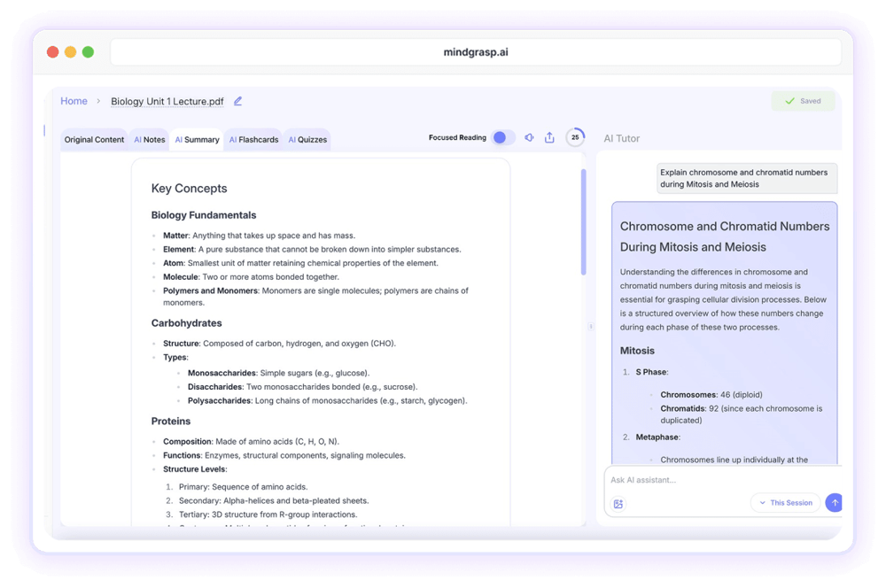Send message with the arrow button
Screen dimensions: 886x588
833,503
